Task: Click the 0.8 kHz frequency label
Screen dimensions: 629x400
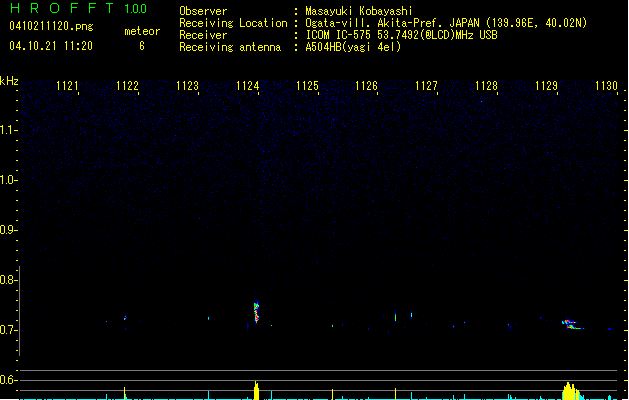Action: 8,280
